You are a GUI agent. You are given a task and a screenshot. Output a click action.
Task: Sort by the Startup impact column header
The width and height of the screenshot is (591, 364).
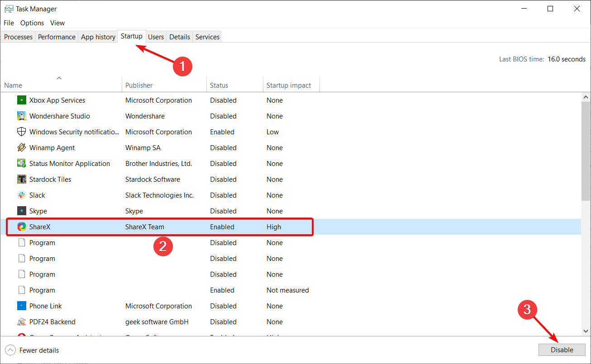click(291, 85)
